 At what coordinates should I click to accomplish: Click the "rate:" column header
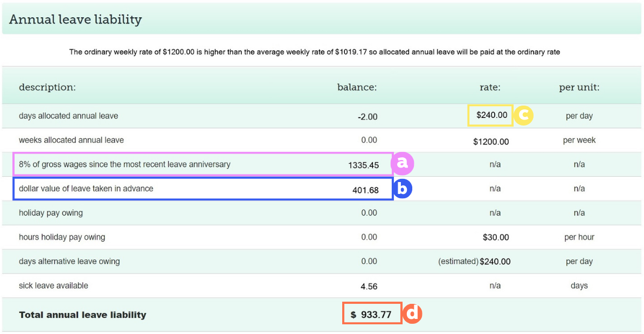489,87
